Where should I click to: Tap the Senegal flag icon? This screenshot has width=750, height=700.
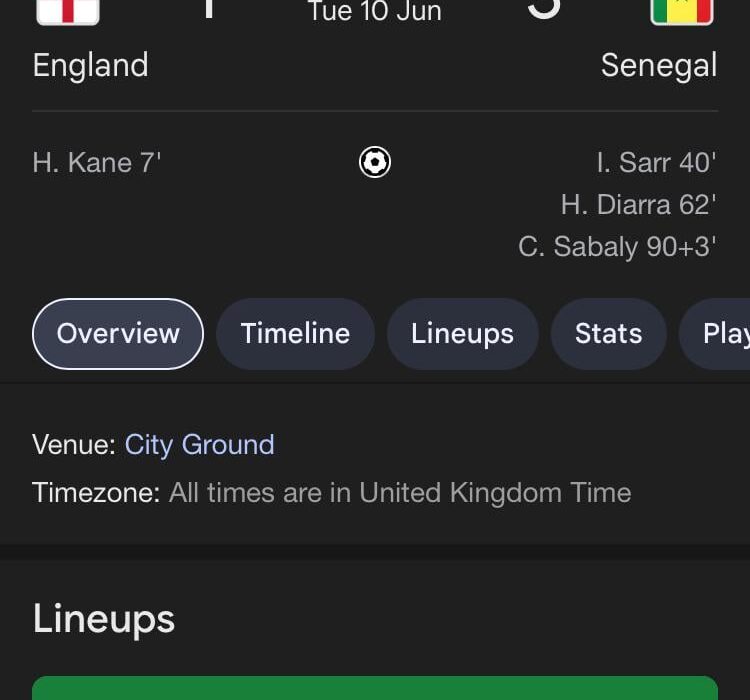coord(682,11)
